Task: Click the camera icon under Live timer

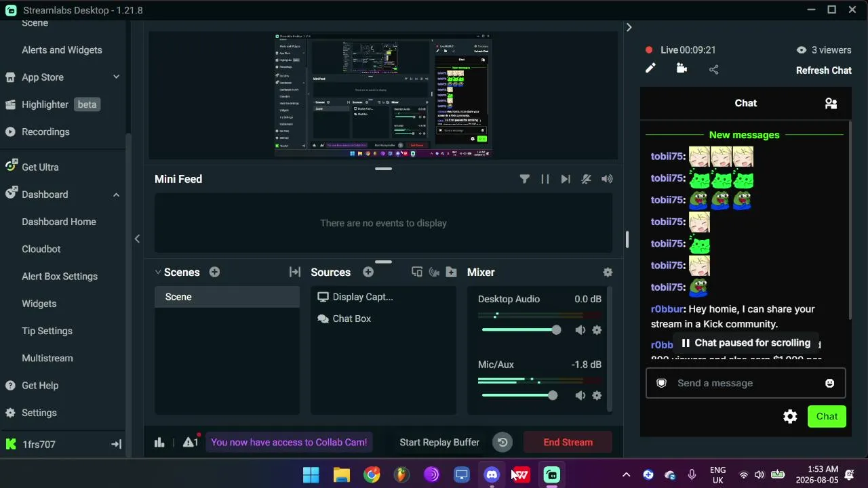Action: coord(682,68)
